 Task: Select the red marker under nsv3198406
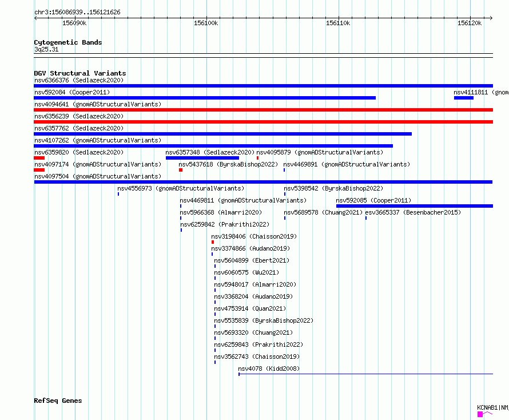pos(213,242)
